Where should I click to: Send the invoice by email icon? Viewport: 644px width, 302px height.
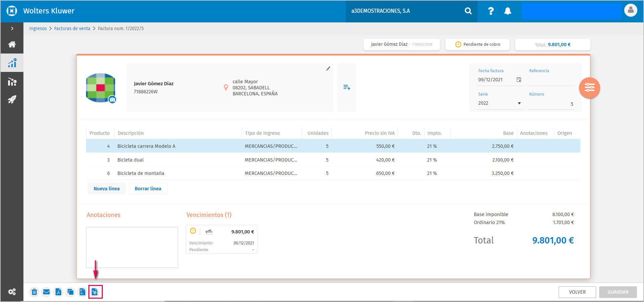(x=46, y=292)
